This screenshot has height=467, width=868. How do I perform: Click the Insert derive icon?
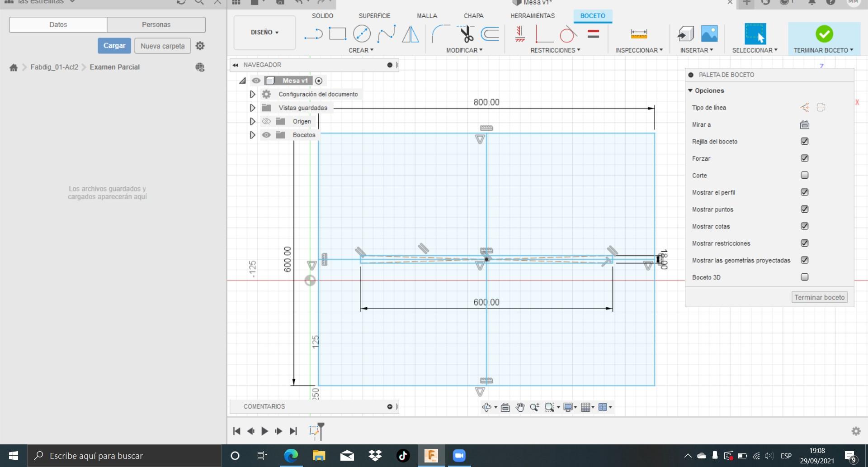click(685, 34)
